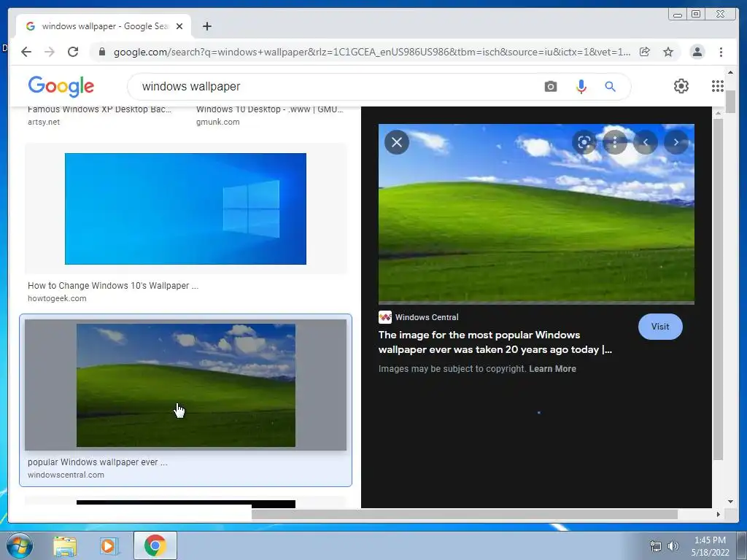Follow the Learn More copyright link
This screenshot has width=747, height=560.
pos(553,368)
